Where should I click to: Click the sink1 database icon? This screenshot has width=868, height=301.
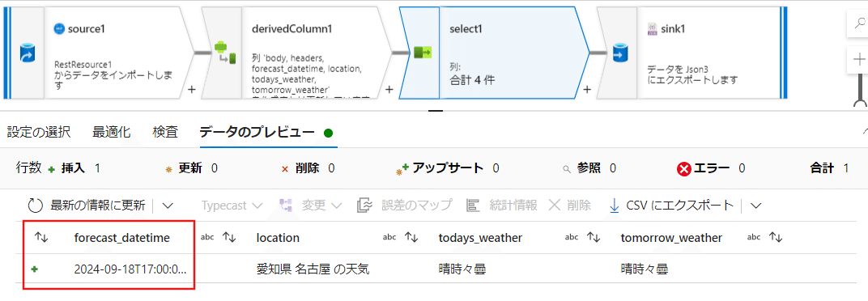(x=619, y=53)
